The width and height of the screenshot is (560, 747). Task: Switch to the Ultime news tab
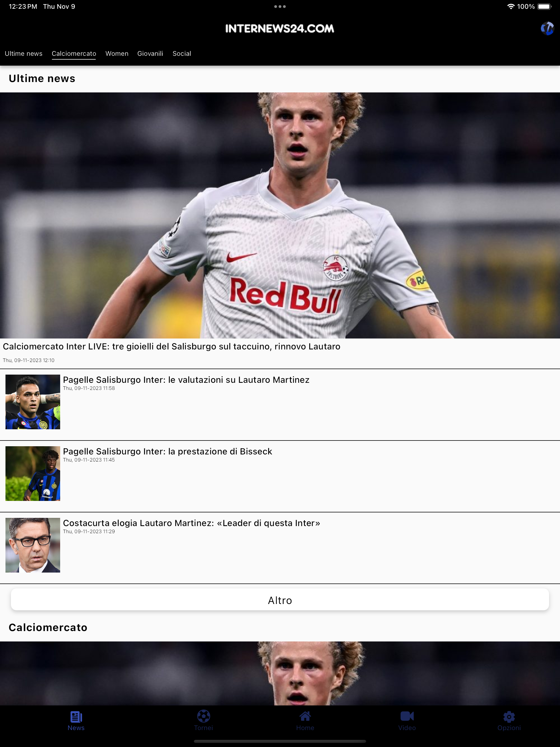[24, 53]
